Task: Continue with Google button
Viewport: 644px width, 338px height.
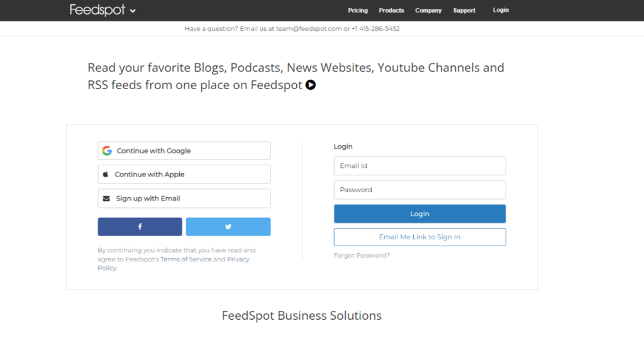Action: (x=184, y=151)
